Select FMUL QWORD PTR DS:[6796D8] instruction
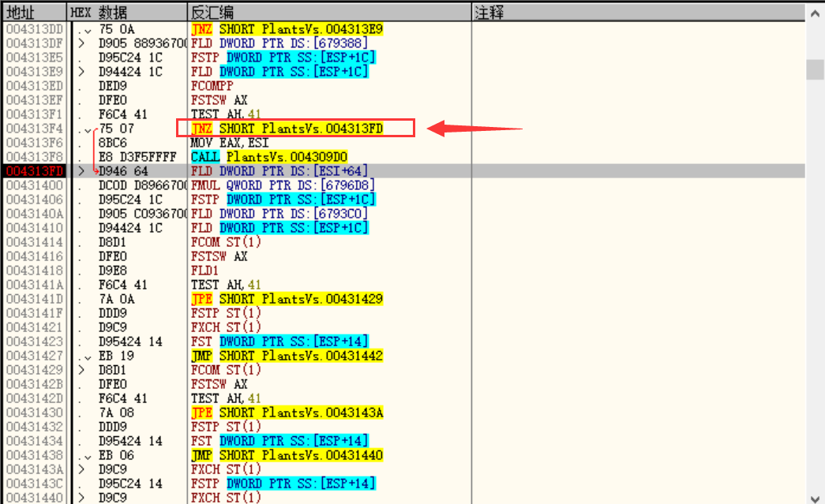The image size is (825, 504). point(283,185)
